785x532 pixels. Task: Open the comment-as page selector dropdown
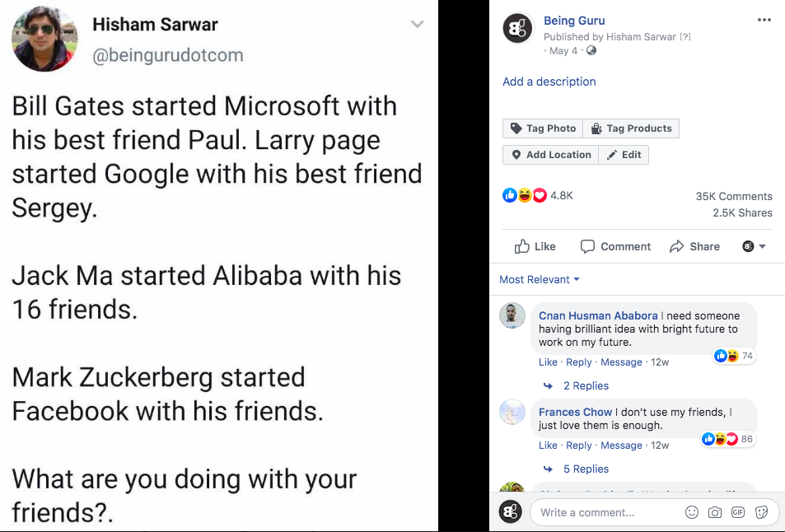754,246
